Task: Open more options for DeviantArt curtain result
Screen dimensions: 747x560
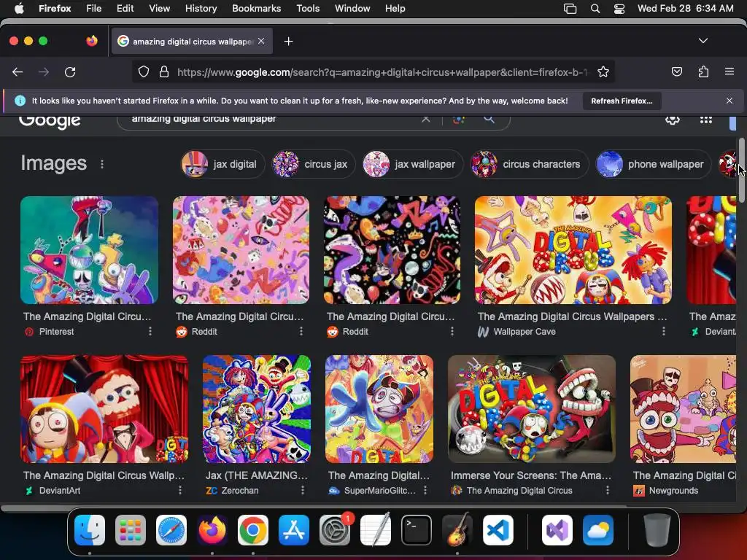Action: 180,490
